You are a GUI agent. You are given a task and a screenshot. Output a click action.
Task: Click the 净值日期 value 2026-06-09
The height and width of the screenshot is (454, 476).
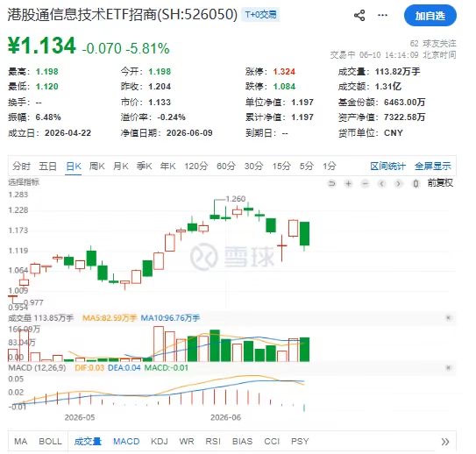tap(189, 132)
